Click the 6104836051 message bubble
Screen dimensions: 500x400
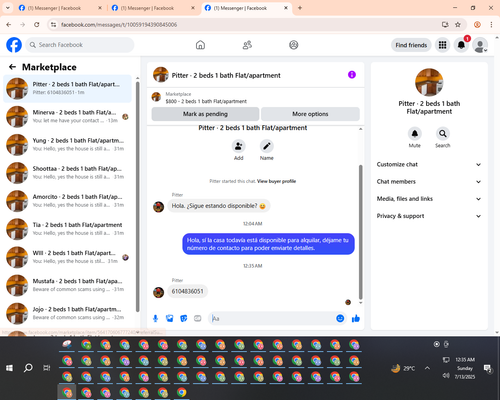187,291
